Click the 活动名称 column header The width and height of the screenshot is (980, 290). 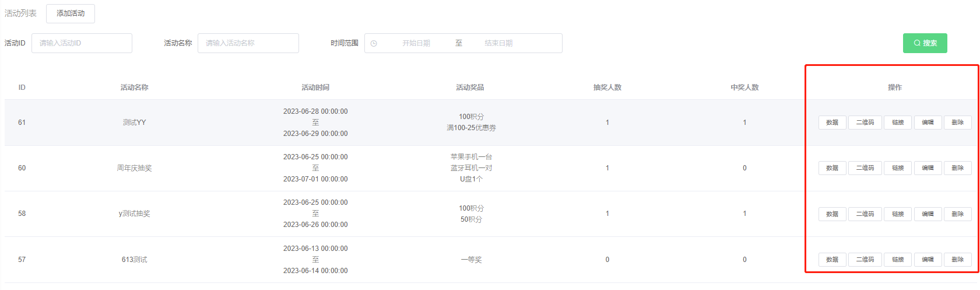(x=134, y=88)
